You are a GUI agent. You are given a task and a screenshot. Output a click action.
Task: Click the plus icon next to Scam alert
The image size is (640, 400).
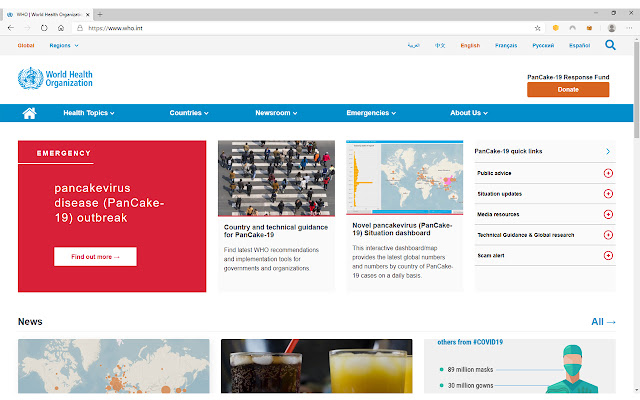coord(608,256)
